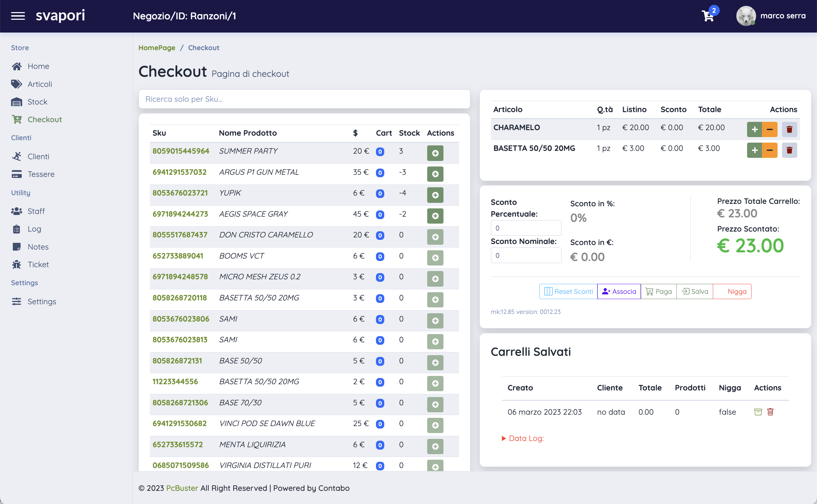Open the shopping cart icon with badge
Viewport: 817px width, 504px height.
(710, 15)
